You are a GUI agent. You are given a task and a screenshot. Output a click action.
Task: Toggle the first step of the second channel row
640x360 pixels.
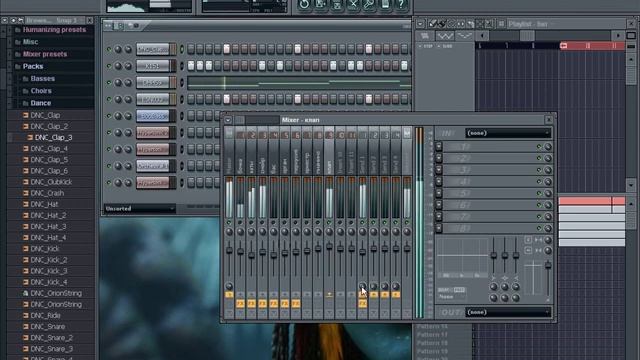click(x=191, y=66)
